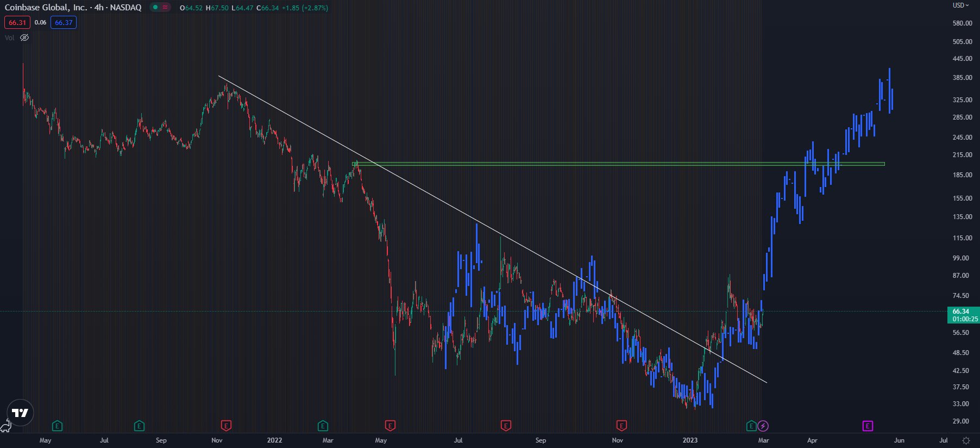The image size is (980, 448).
Task: Click the 580.00 price axis label
Action: [x=962, y=23]
